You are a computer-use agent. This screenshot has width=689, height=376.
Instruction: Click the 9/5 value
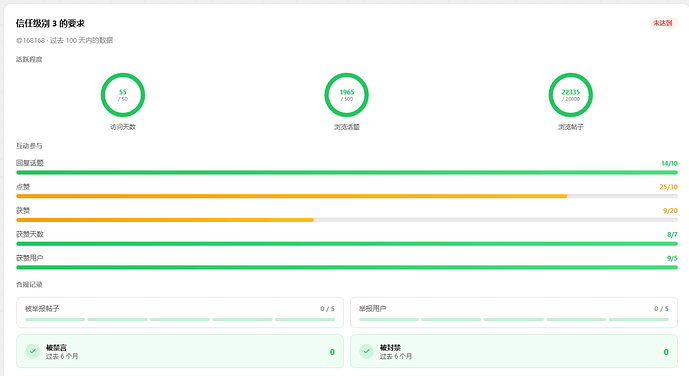click(672, 258)
